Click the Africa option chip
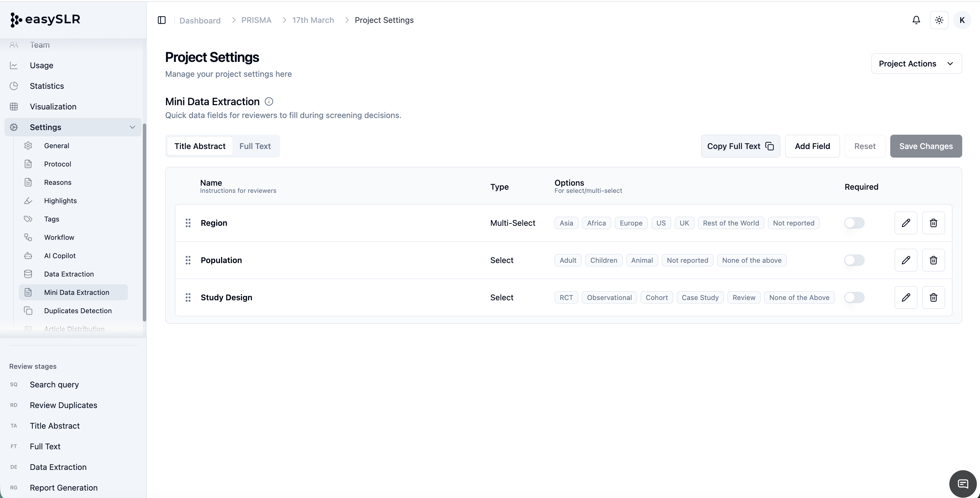The width and height of the screenshot is (980, 498). (596, 223)
